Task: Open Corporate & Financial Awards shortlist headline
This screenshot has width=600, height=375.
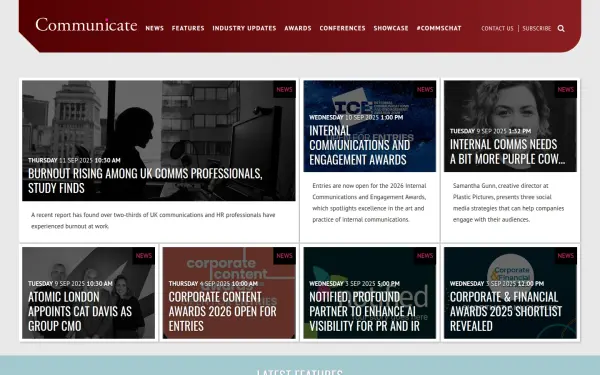Action: [506, 311]
